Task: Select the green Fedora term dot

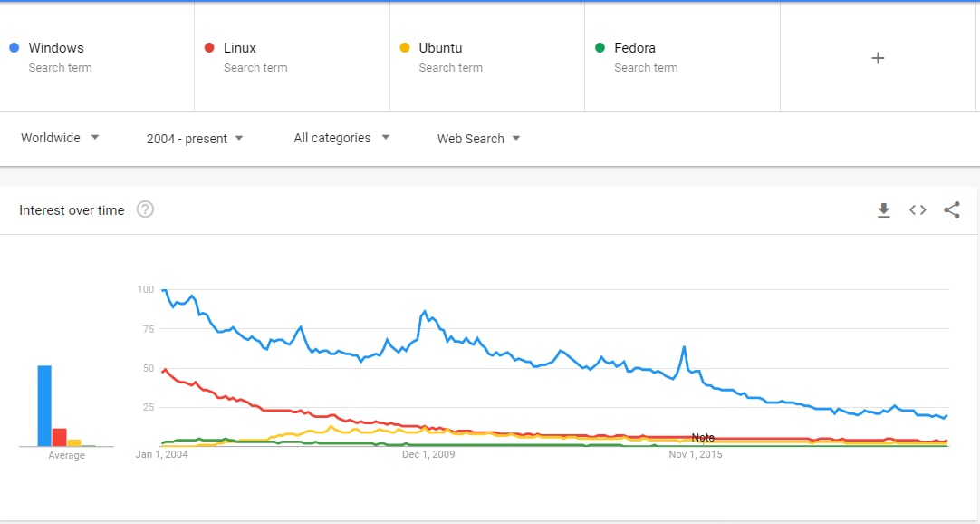Action: pos(600,47)
